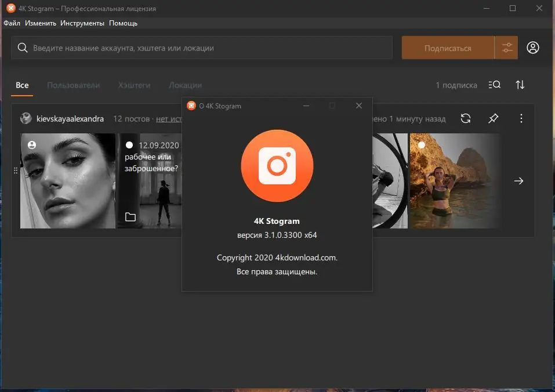Switch to the Пользователи tab
The image size is (555, 392).
click(73, 85)
